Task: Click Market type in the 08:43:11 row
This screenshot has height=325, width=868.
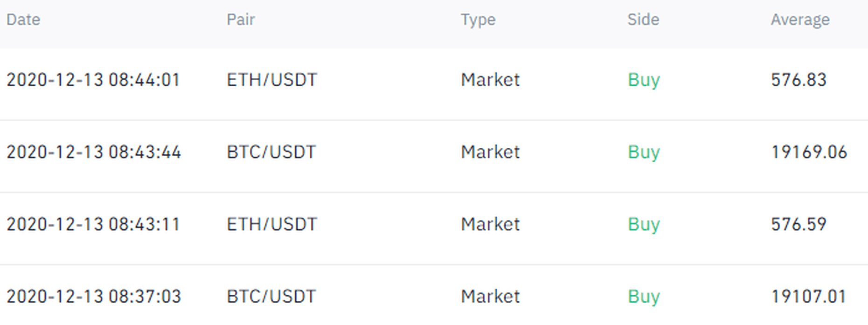Action: 490,224
